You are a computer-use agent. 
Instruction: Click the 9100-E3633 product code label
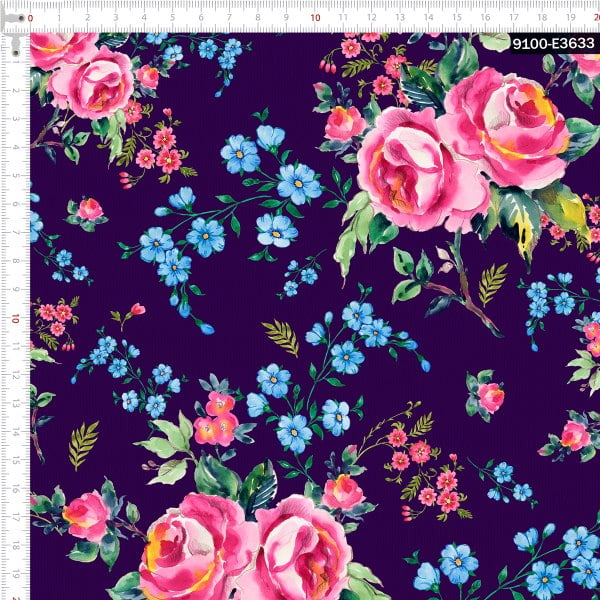pyautogui.click(x=553, y=44)
